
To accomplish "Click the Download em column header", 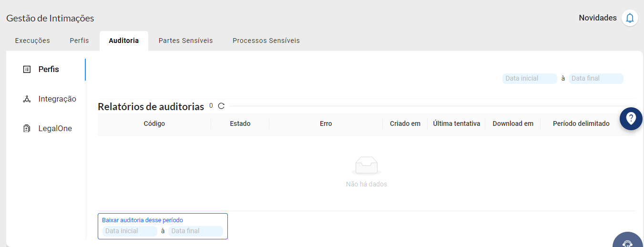I will (513, 123).
